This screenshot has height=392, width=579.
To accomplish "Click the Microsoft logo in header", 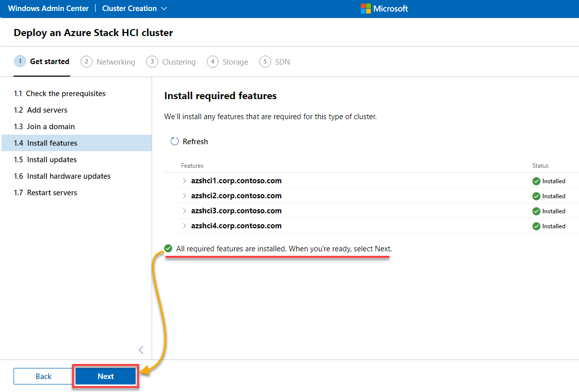I will [x=384, y=9].
